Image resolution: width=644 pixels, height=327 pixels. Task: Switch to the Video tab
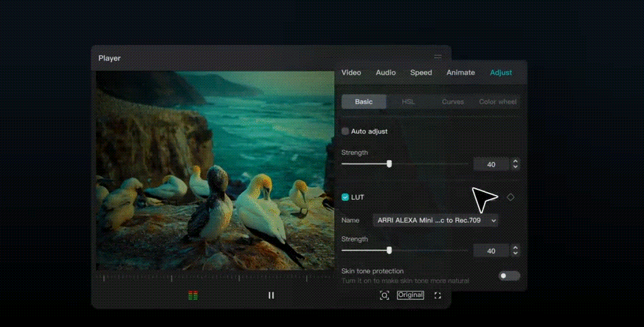point(351,73)
